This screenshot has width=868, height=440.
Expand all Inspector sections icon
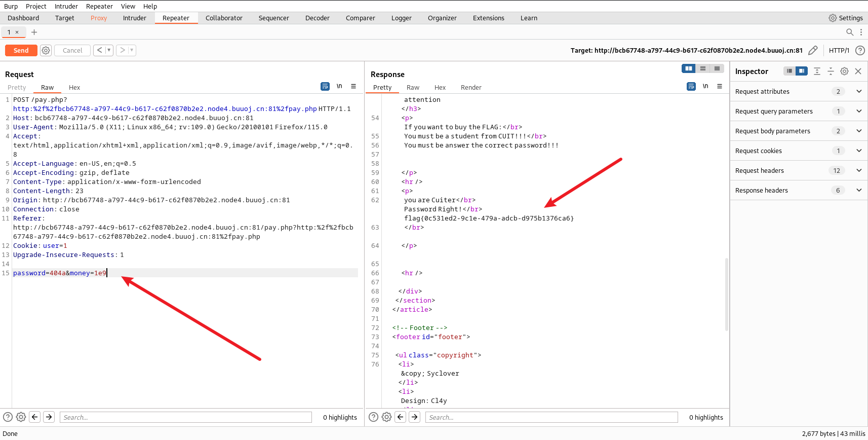click(817, 71)
